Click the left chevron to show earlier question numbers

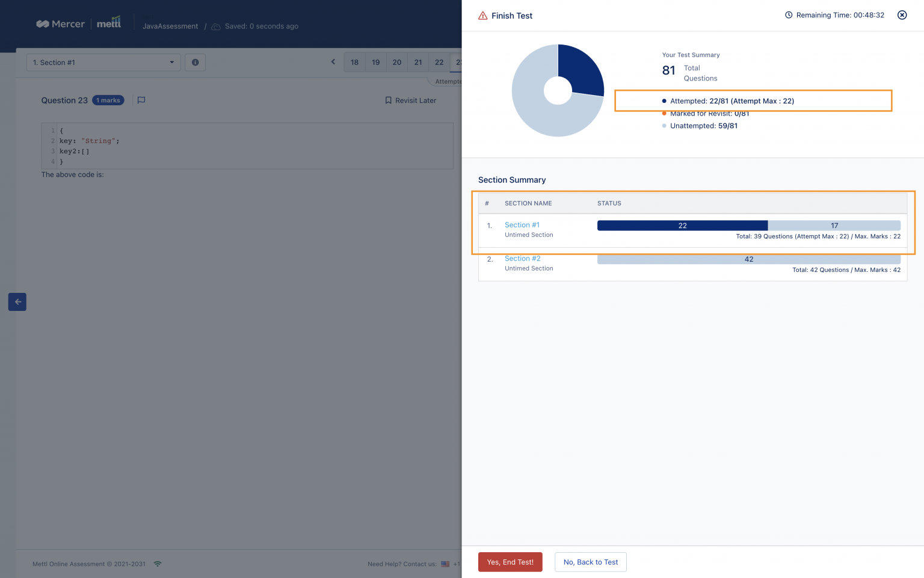tap(333, 62)
